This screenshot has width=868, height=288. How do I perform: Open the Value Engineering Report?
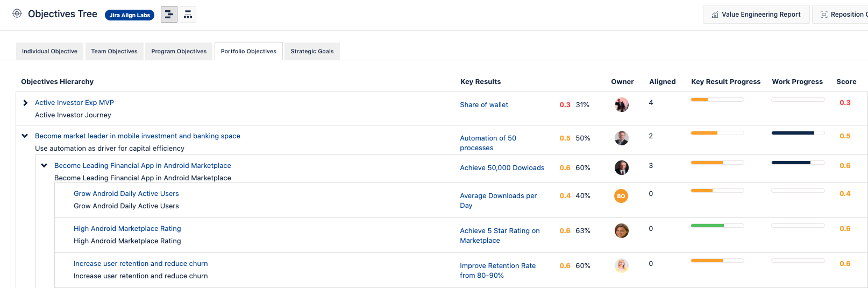point(756,15)
